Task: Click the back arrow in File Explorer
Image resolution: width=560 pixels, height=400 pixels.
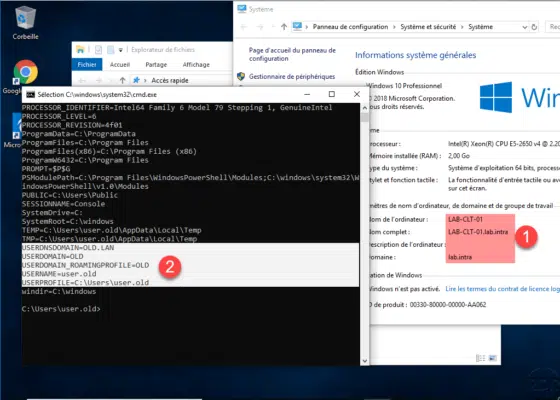Action: (82, 81)
